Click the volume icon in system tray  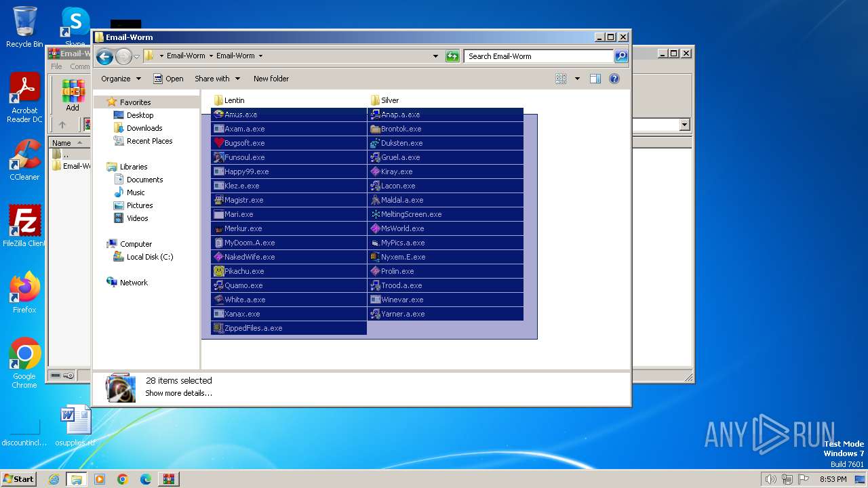(x=770, y=479)
